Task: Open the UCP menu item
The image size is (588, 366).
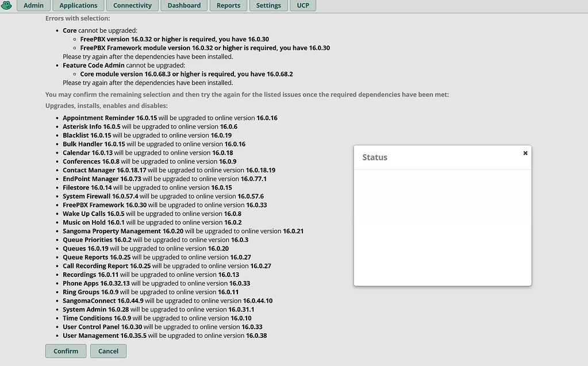Action: click(303, 5)
